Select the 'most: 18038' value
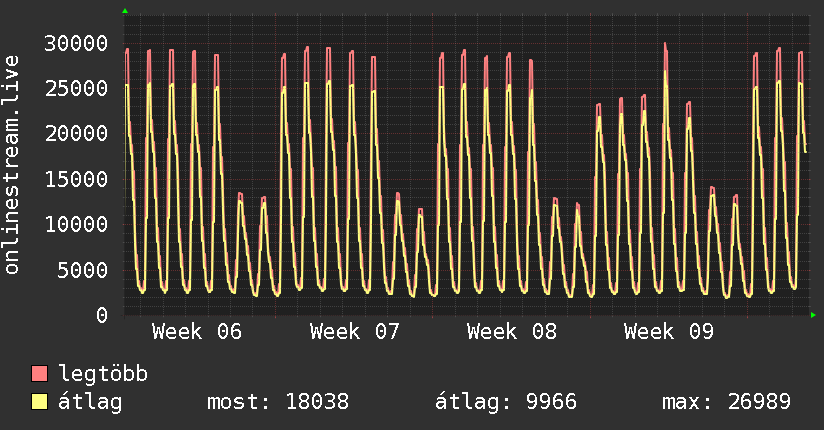824x430 pixels. (x=278, y=402)
